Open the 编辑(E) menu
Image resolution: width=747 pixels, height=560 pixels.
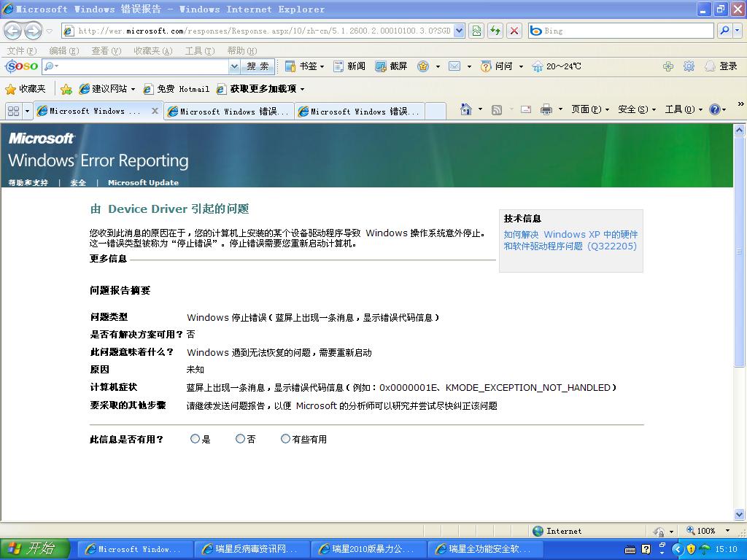click(64, 50)
